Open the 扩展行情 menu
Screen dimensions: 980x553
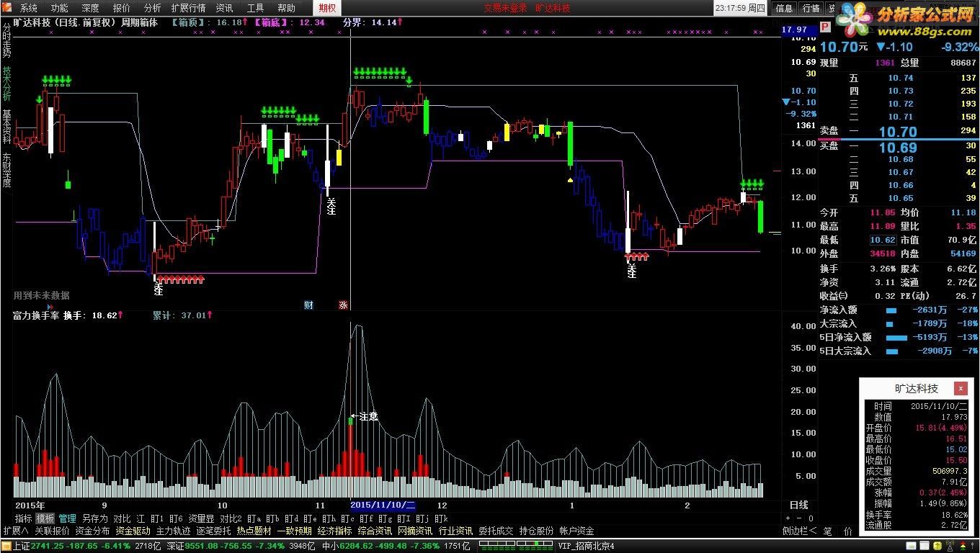[188, 8]
